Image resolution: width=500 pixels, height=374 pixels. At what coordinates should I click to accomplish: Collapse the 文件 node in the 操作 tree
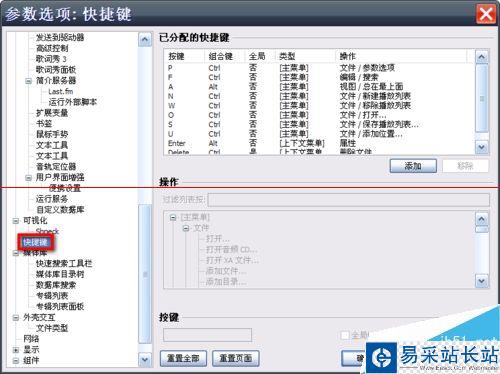pos(186,228)
